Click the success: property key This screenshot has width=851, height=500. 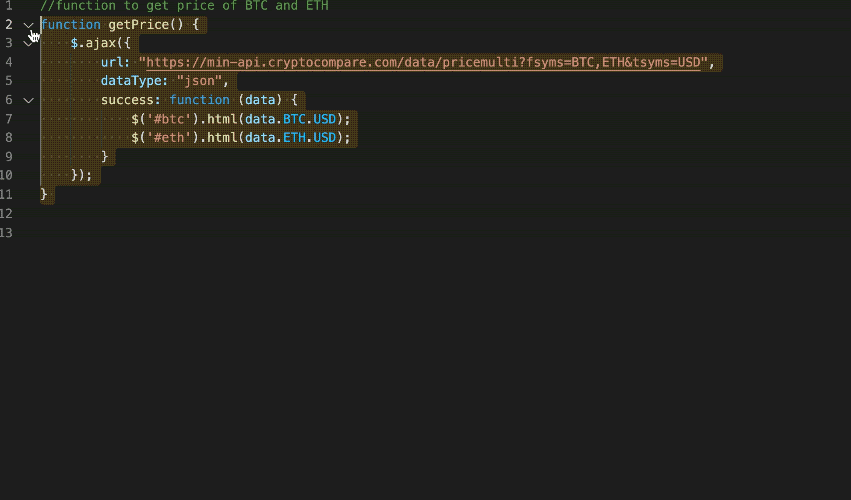130,100
